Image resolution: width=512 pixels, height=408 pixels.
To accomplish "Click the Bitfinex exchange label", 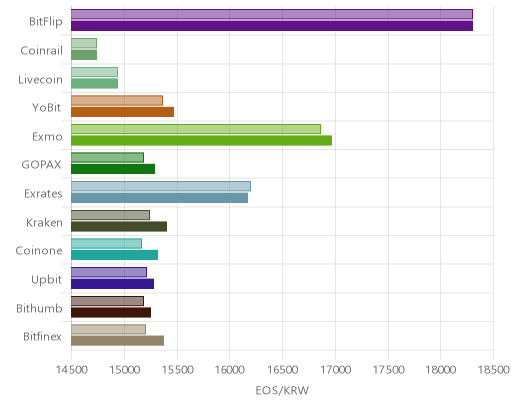I will [x=42, y=337].
